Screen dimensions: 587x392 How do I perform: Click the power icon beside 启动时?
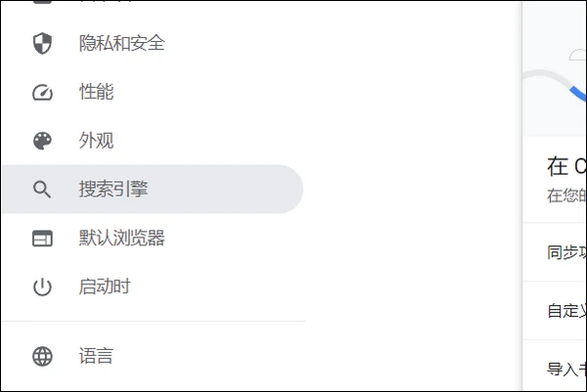(x=42, y=287)
